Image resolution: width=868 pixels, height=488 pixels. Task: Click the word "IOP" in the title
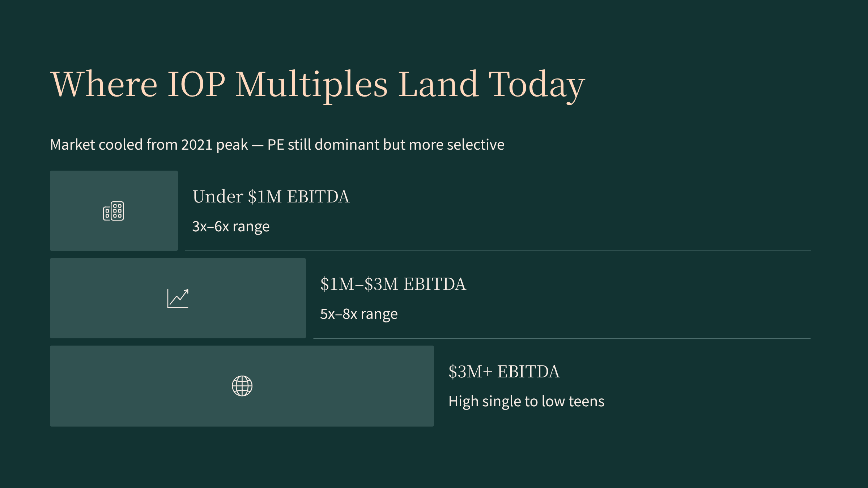[196, 84]
